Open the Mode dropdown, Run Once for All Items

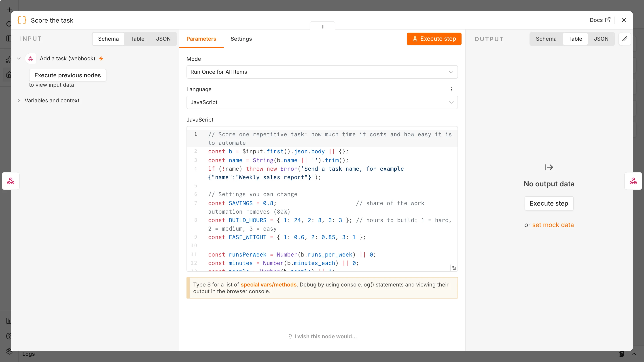322,72
